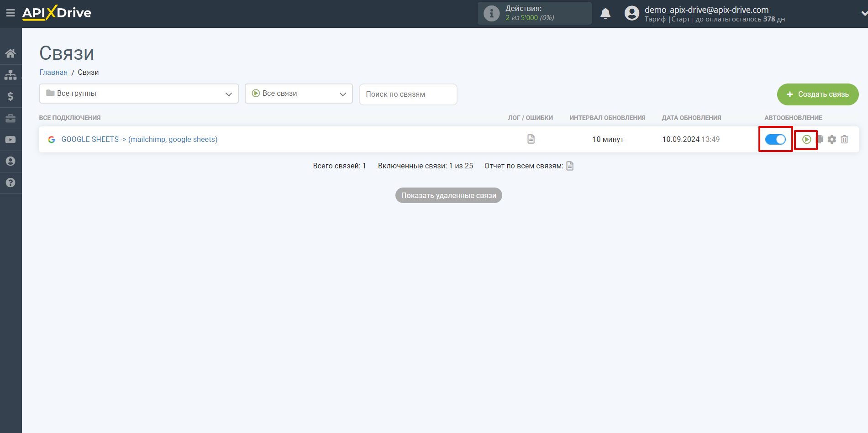Click the 'ЛОГ / ОШИБКИ' column header
The image size is (868, 433).
click(530, 118)
